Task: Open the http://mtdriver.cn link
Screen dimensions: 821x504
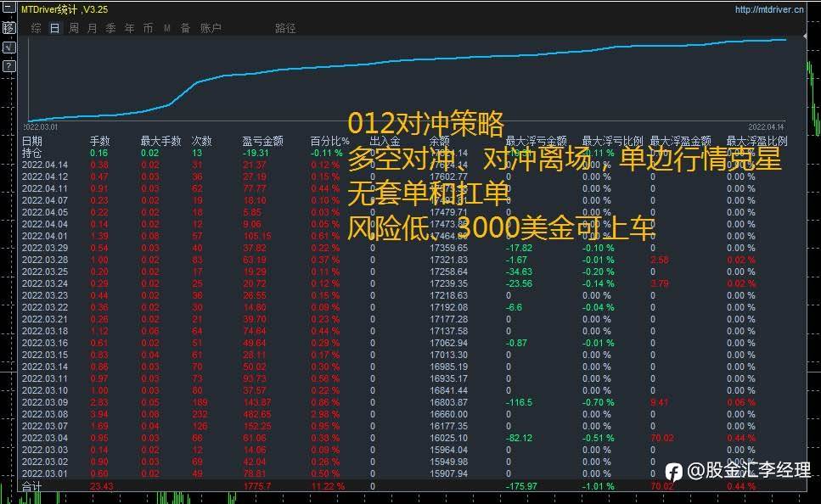Action: (x=769, y=9)
